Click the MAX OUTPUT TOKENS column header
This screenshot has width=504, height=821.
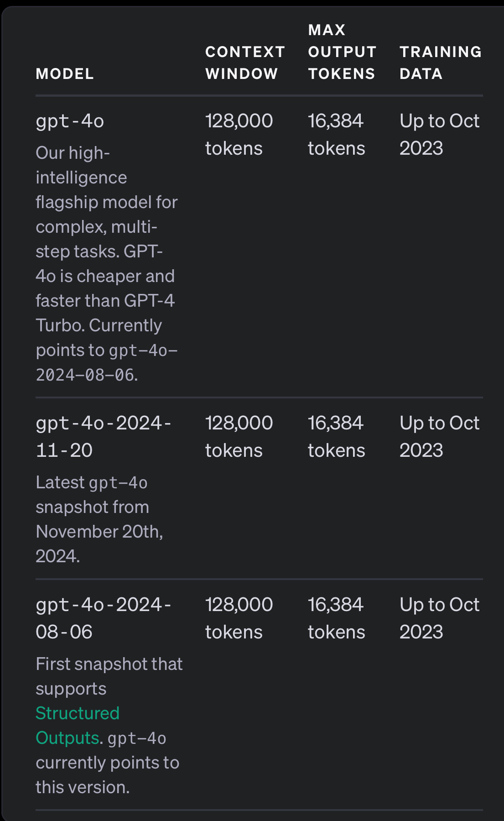coord(342,52)
